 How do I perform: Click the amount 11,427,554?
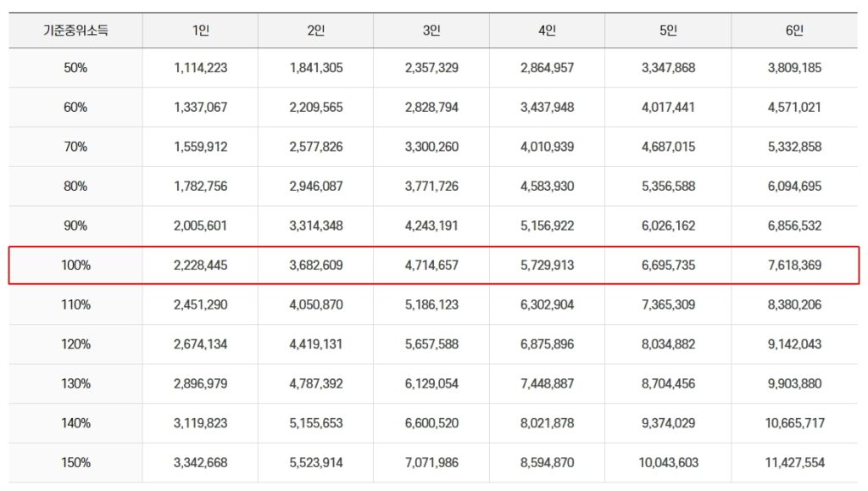pos(794,463)
